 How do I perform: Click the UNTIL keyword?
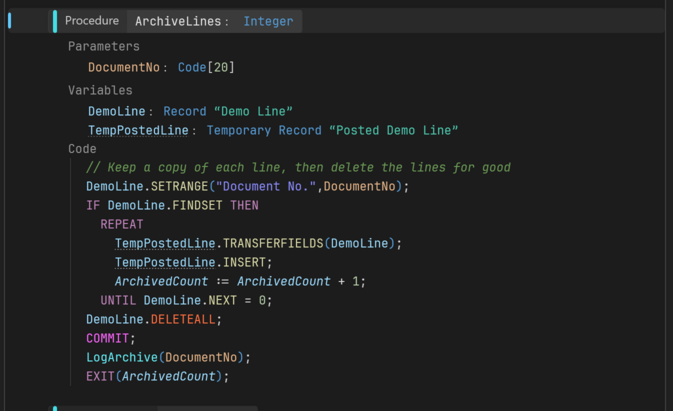(118, 300)
